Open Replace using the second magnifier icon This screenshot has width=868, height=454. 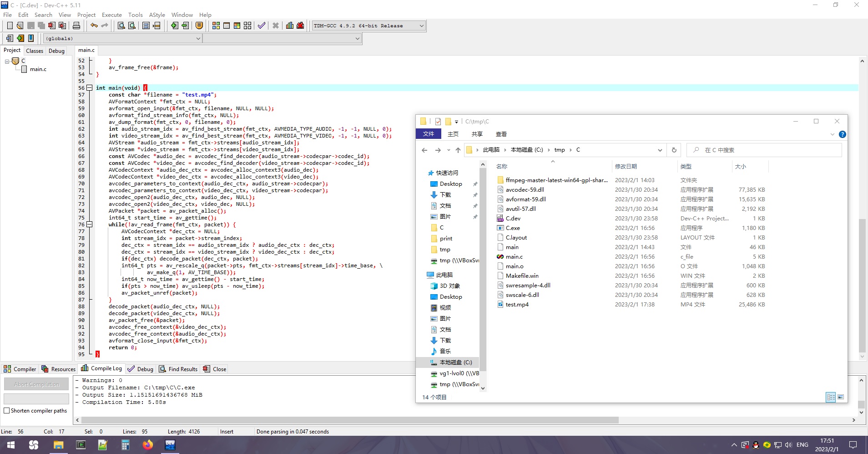click(132, 26)
